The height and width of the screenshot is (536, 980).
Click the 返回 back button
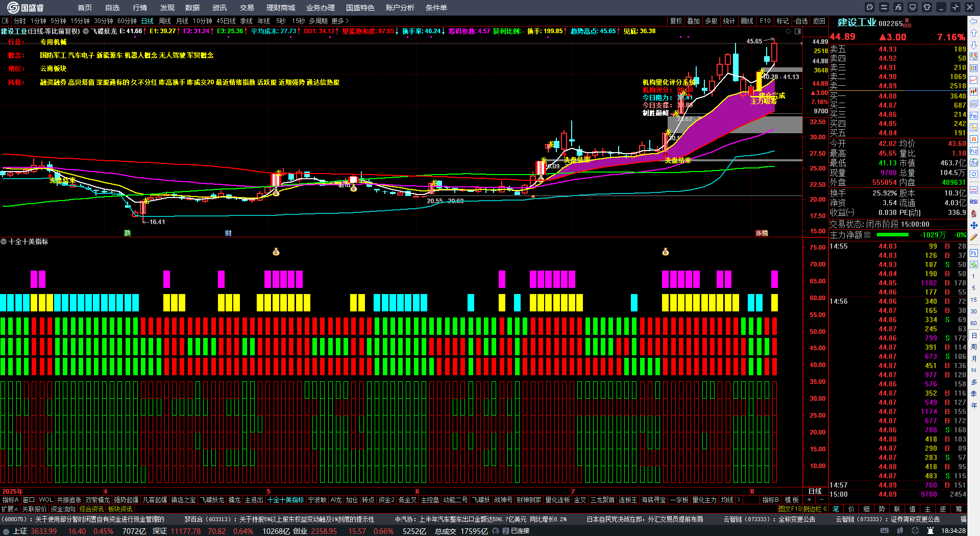point(819,21)
